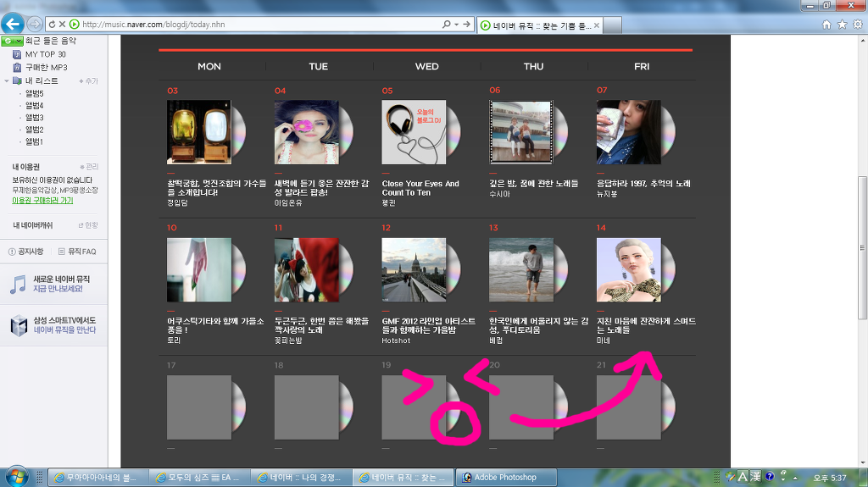
Task: Open 깊은 밤, 꿈에 관한 노래들 title
Action: point(534,184)
